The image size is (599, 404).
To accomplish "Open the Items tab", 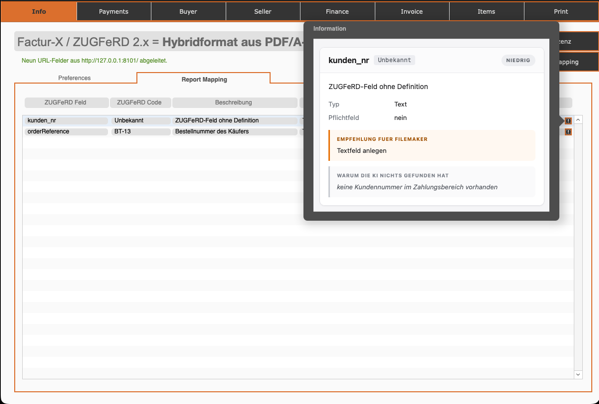I will (x=486, y=11).
